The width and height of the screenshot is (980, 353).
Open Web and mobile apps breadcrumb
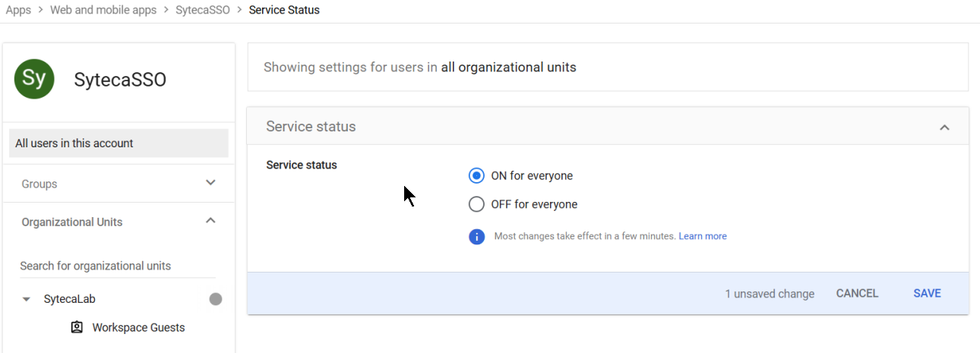coord(103,10)
